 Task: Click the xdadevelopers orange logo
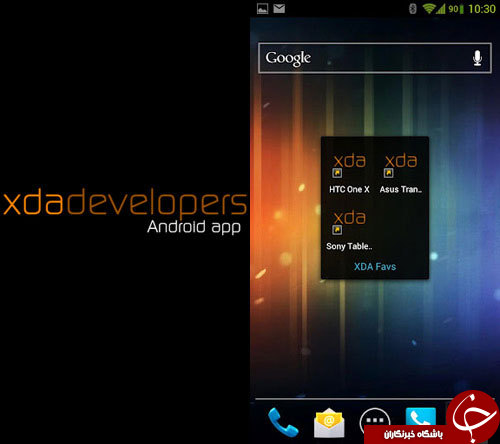[x=125, y=203]
